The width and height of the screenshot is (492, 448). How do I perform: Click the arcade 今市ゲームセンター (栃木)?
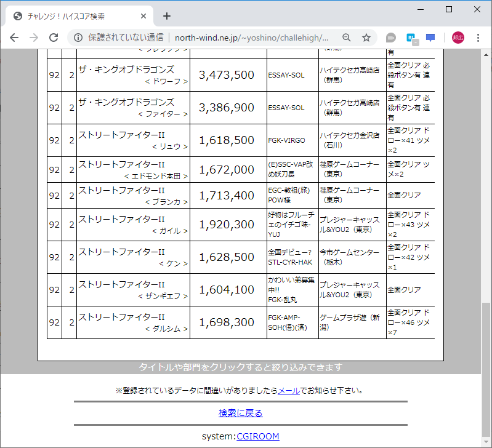coord(350,257)
